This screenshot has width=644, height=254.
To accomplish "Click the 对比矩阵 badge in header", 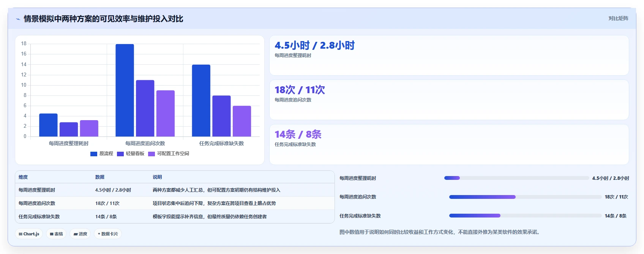I will pyautogui.click(x=618, y=18).
